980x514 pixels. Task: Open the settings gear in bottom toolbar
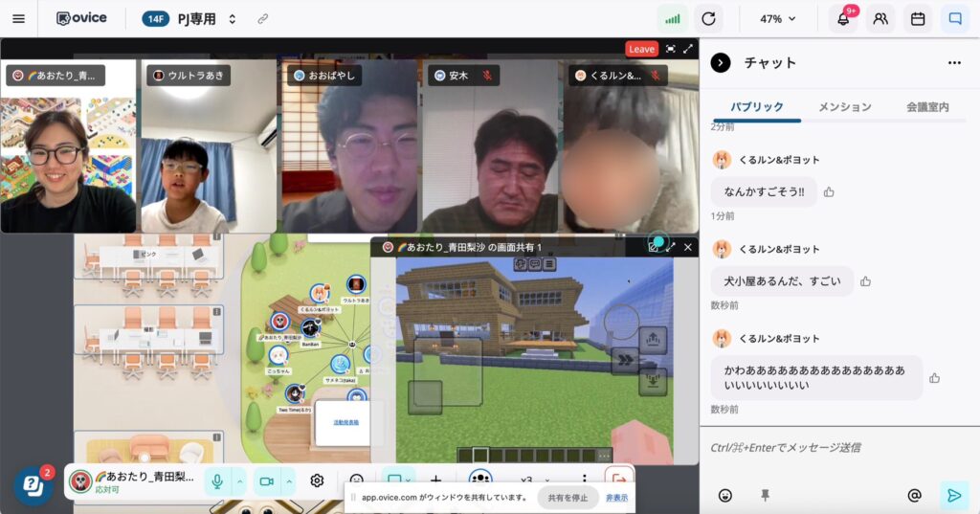click(317, 480)
